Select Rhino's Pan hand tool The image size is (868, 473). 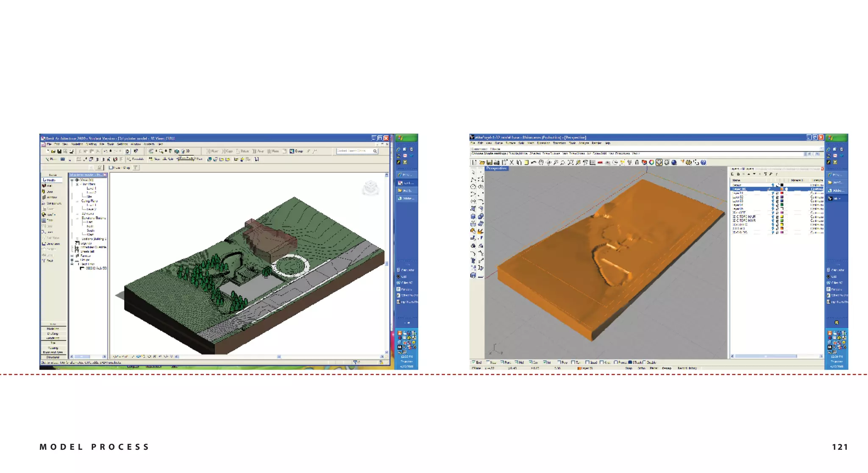pyautogui.click(x=541, y=162)
